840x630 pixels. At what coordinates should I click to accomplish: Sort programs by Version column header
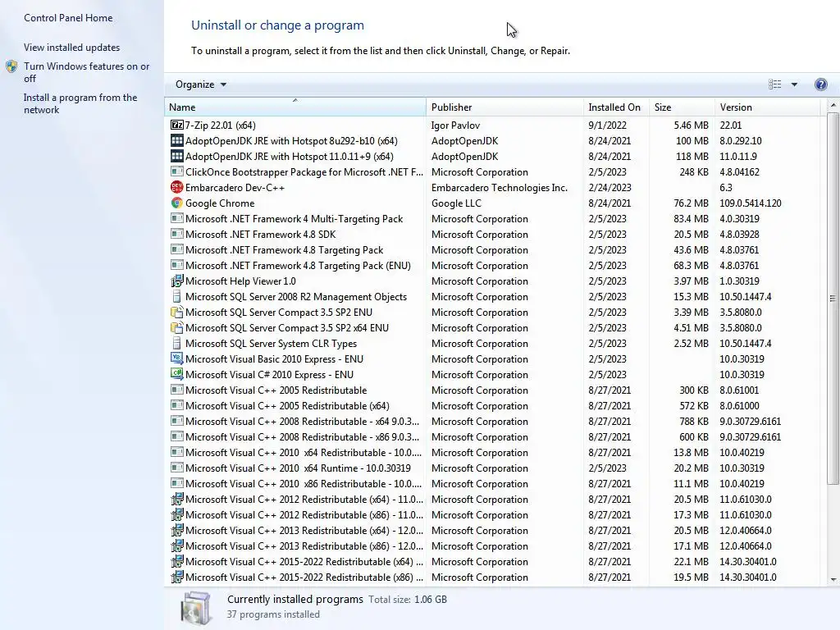(x=767, y=107)
